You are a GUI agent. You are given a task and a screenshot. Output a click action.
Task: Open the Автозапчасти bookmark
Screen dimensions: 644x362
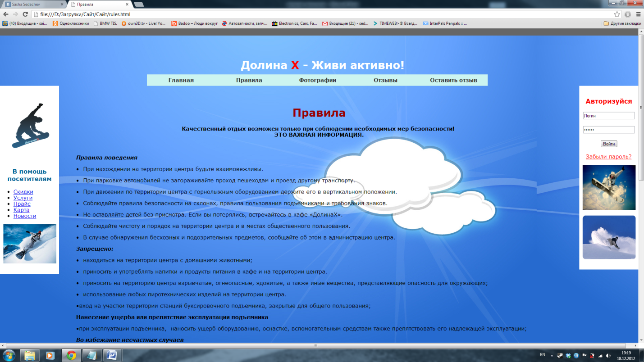[x=245, y=23]
